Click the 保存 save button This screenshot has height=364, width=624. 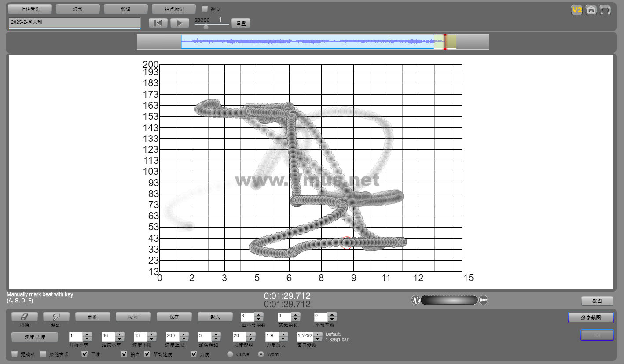(174, 317)
